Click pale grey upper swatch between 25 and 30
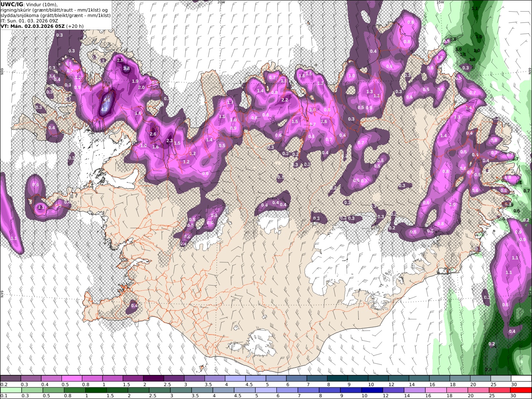The height and width of the screenshot is (399, 532). [x=501, y=379]
